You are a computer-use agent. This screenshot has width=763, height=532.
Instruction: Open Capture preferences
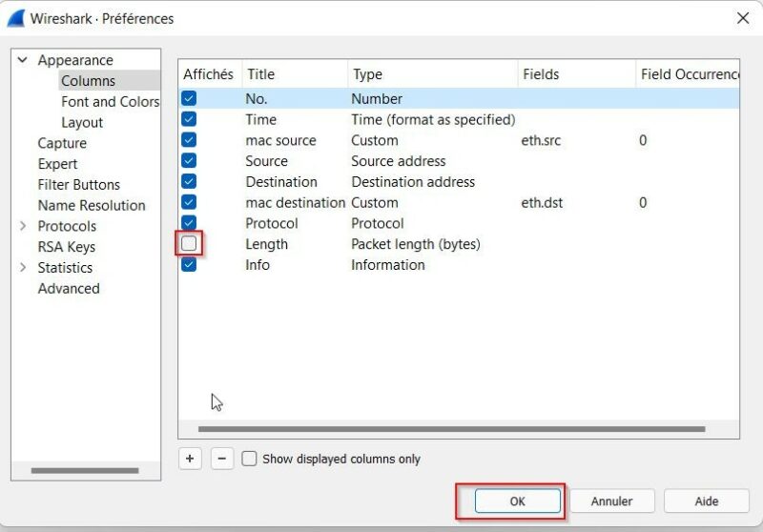pos(62,143)
